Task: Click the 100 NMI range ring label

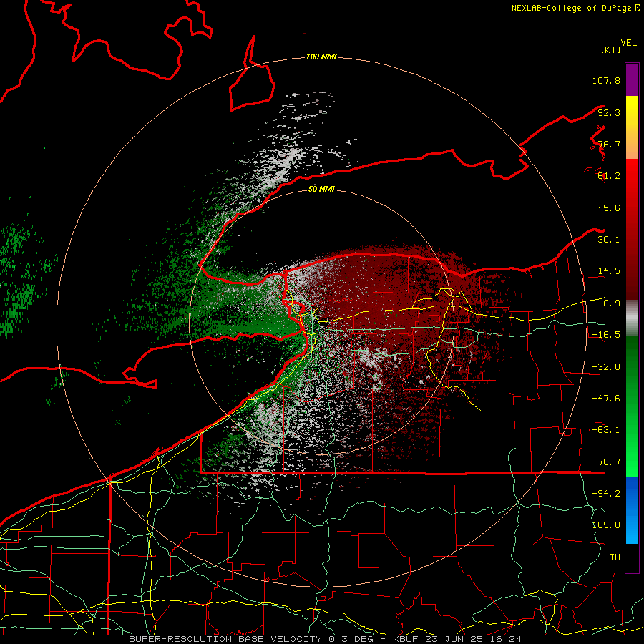Action: [321, 57]
